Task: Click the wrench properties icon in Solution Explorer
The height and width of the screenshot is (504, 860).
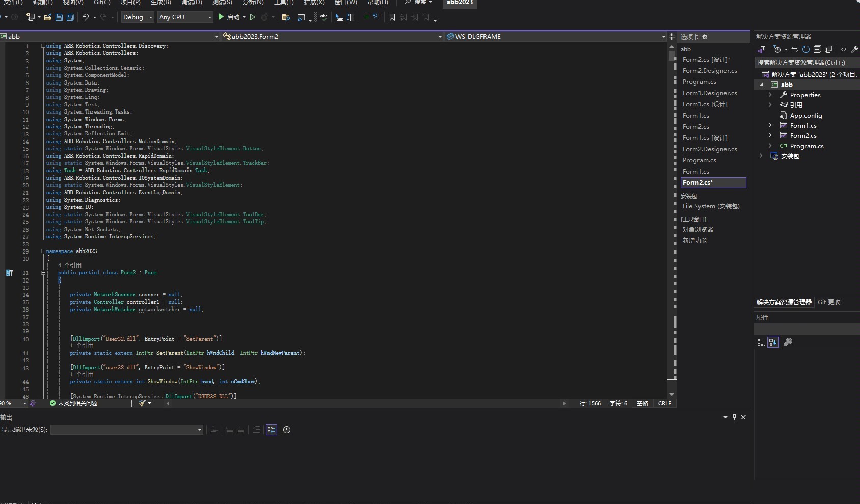Action: [x=854, y=49]
